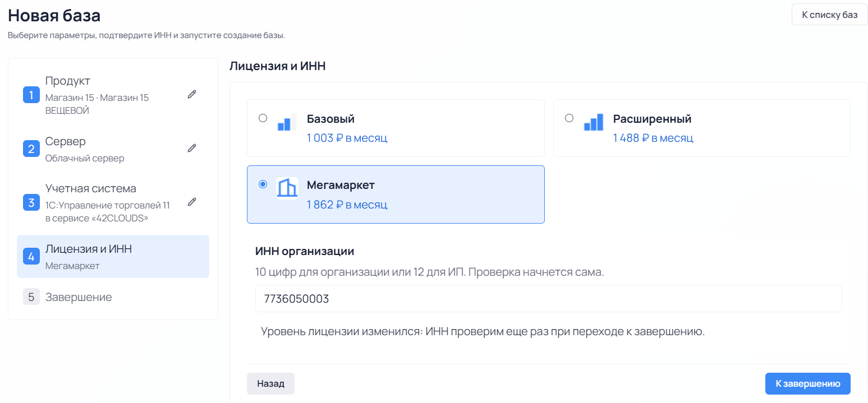Click step number 4 badge
The image size is (868, 403).
[x=31, y=256]
